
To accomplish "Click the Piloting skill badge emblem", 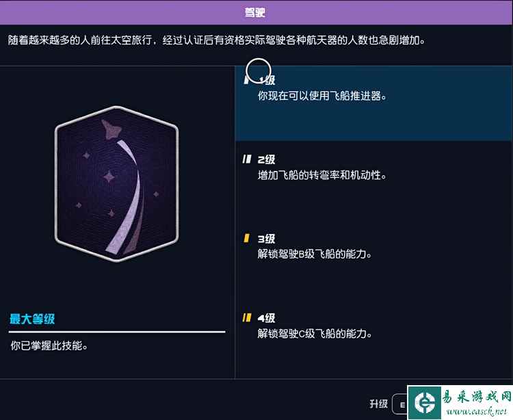I will pos(117,183).
